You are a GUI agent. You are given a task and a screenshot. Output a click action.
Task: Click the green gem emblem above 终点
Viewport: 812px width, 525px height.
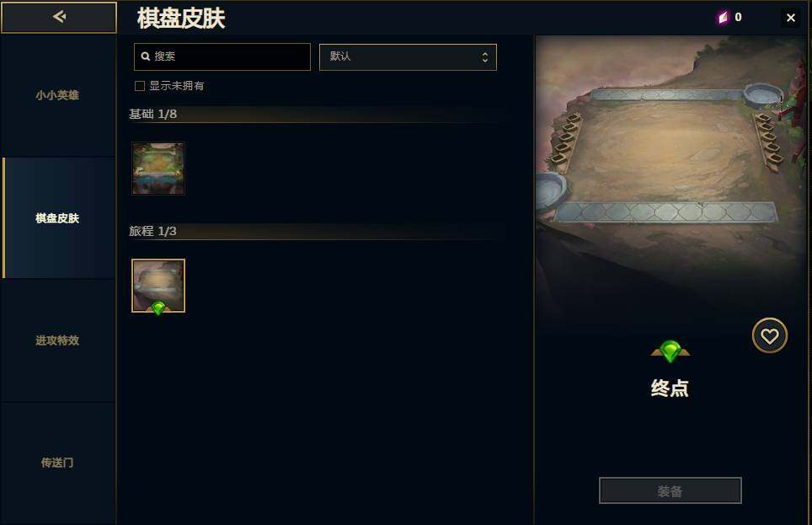point(670,351)
